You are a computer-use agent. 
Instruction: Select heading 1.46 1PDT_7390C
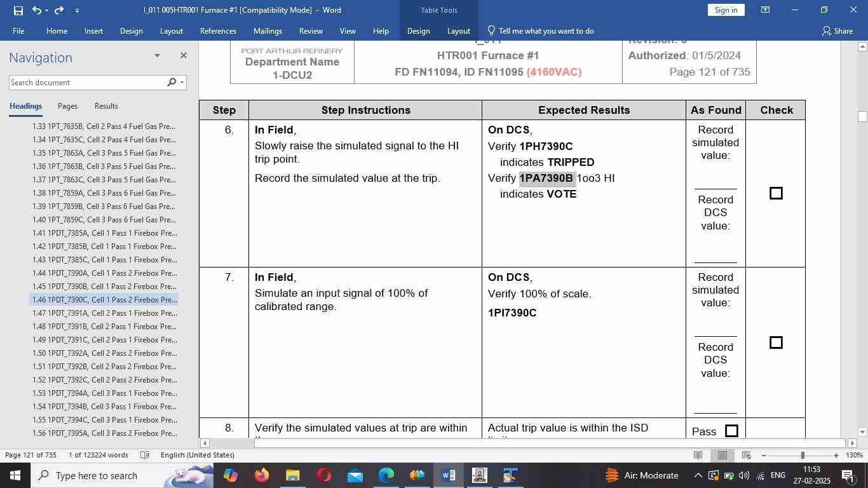point(104,299)
